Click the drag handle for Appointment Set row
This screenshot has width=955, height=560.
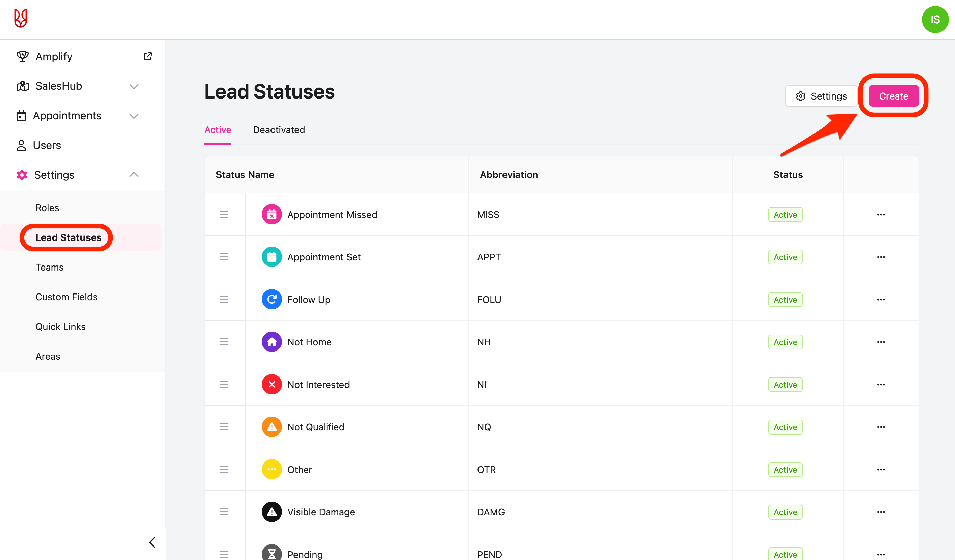click(x=224, y=257)
